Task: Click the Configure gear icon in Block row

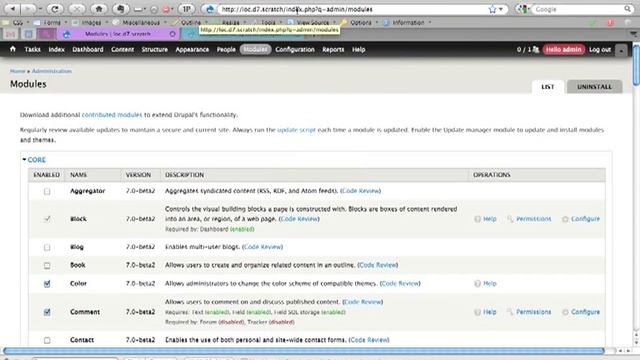Action: pos(565,219)
